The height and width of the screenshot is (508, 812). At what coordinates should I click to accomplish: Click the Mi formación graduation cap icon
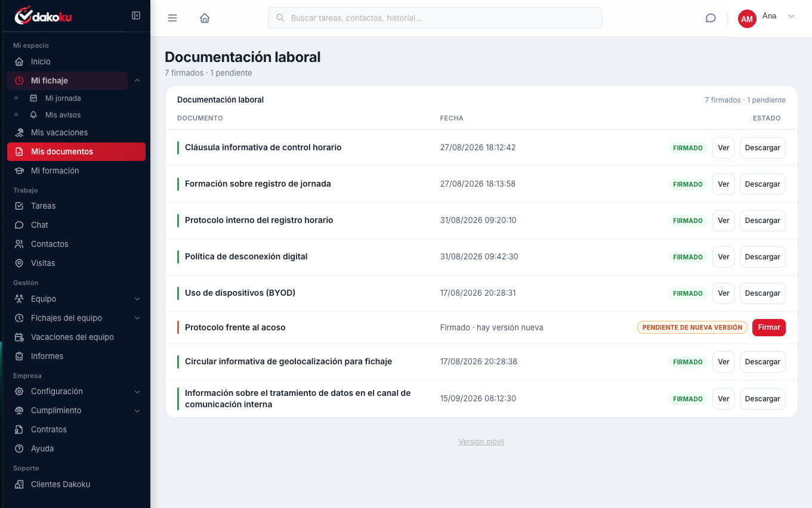pyautogui.click(x=19, y=171)
